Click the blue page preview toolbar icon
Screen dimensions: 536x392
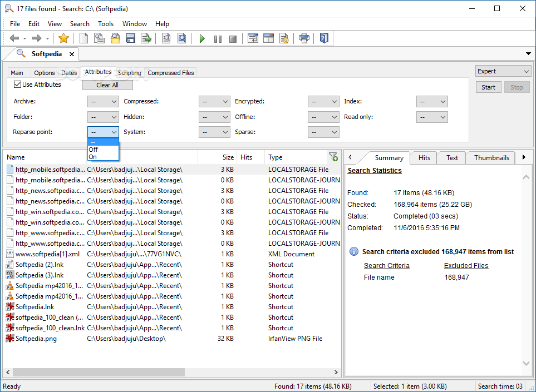[x=182, y=38]
